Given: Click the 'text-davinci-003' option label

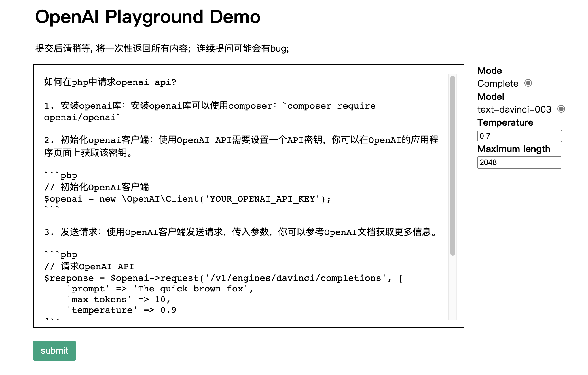Looking at the screenshot, I should point(514,109).
